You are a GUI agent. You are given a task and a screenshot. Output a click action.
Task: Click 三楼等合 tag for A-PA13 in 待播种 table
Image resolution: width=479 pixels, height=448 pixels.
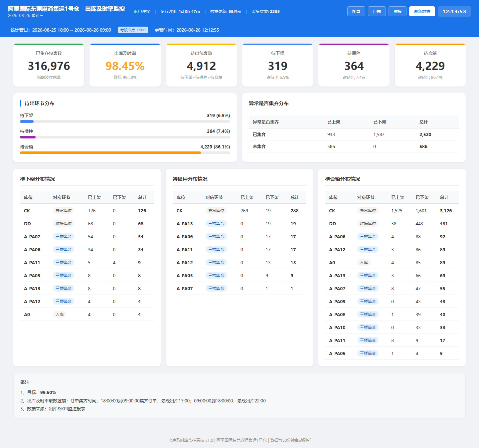tap(216, 224)
